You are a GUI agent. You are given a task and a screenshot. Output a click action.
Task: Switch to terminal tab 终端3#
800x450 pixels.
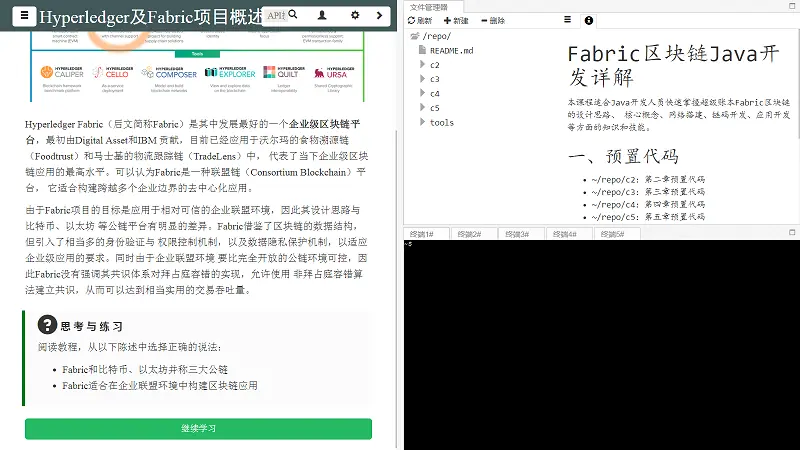coord(517,234)
